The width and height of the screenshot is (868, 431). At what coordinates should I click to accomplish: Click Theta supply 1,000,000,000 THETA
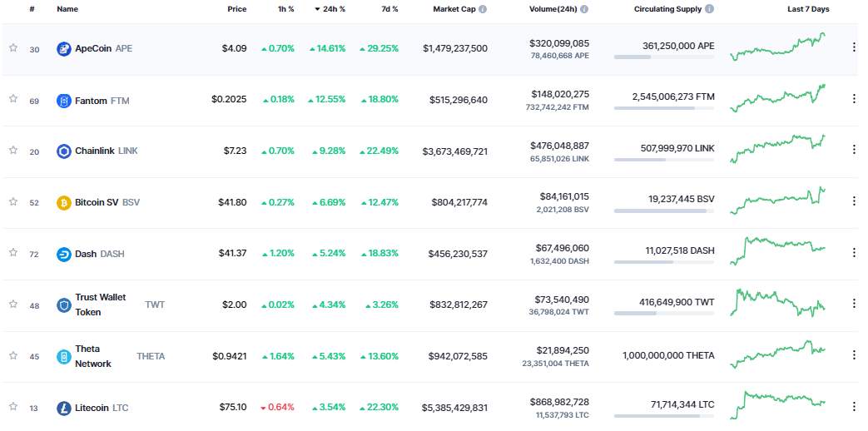pyautogui.click(x=668, y=355)
